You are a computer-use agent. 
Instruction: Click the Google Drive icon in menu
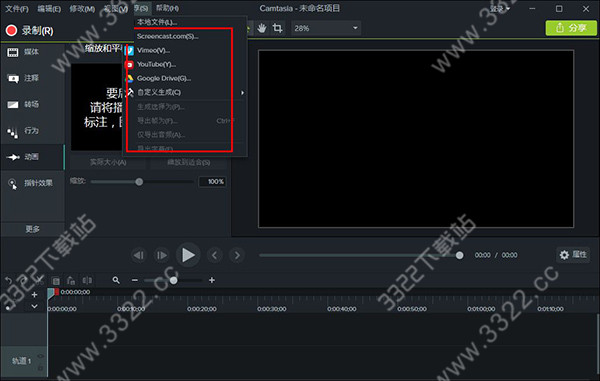tap(129, 78)
